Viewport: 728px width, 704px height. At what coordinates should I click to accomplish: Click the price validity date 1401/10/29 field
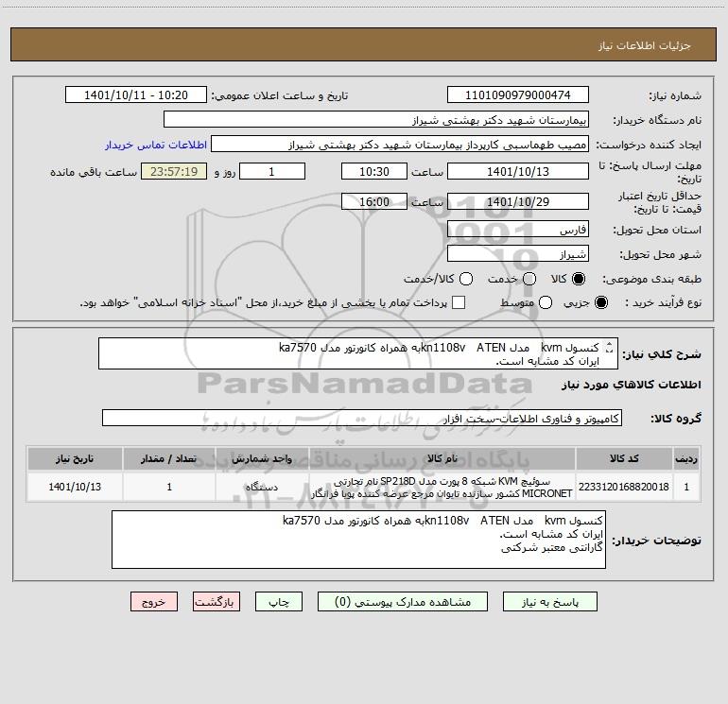(x=518, y=201)
